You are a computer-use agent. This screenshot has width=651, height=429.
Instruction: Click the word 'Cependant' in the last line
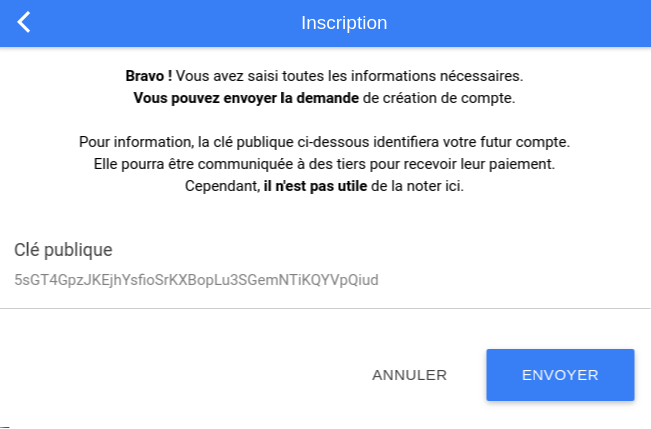(x=222, y=186)
